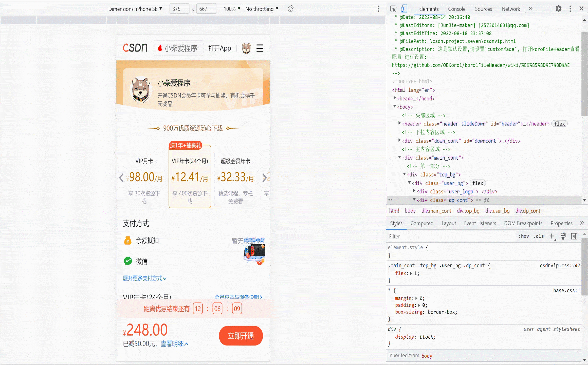Expand the margin shorthand property triangle
This screenshot has width=588, height=365.
click(416, 298)
